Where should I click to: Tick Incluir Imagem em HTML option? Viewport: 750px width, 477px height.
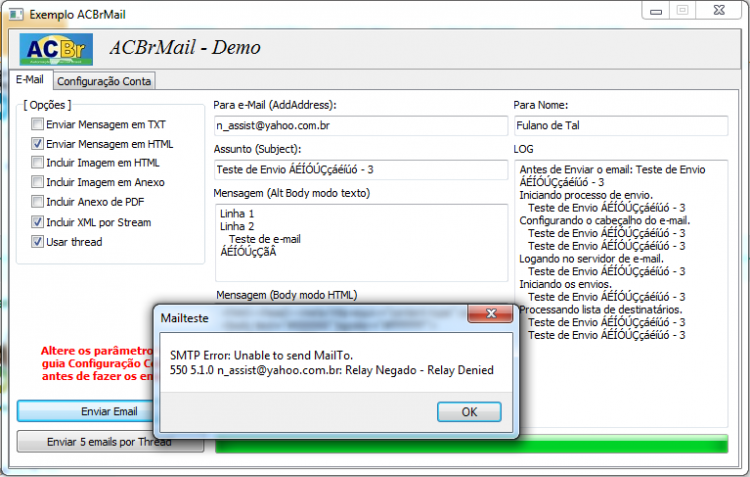click(x=37, y=163)
